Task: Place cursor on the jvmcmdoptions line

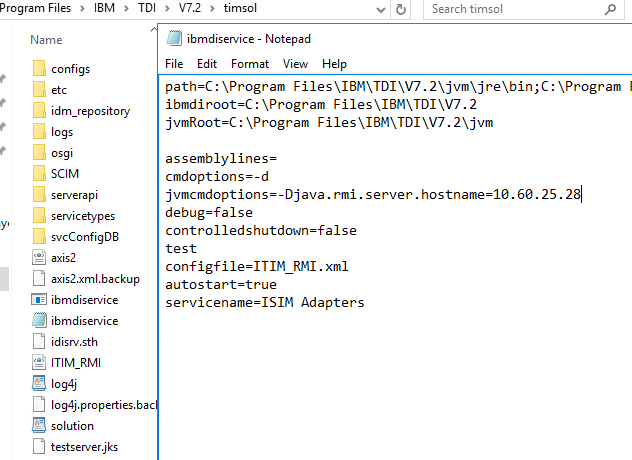Action: coord(373,195)
